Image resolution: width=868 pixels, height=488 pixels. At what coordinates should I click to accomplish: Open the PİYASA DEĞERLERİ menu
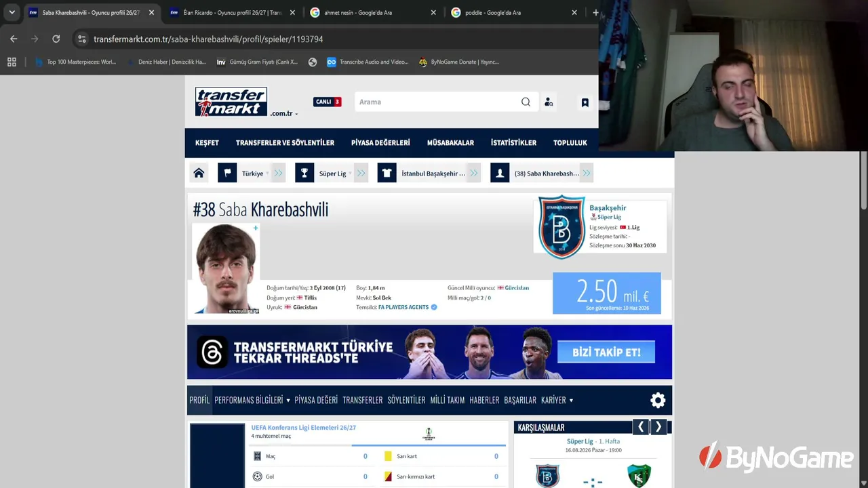[x=380, y=143]
